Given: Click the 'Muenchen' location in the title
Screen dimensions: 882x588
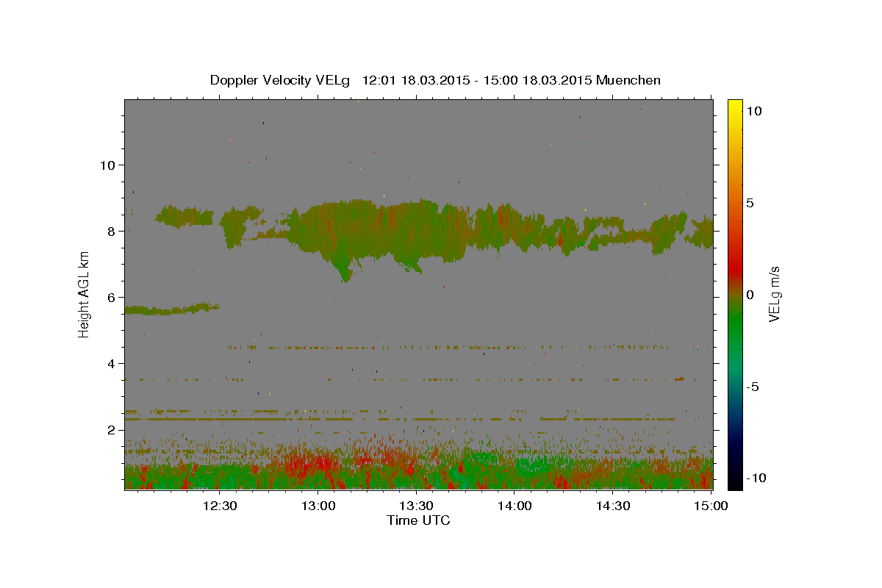Looking at the screenshot, I should tap(628, 80).
